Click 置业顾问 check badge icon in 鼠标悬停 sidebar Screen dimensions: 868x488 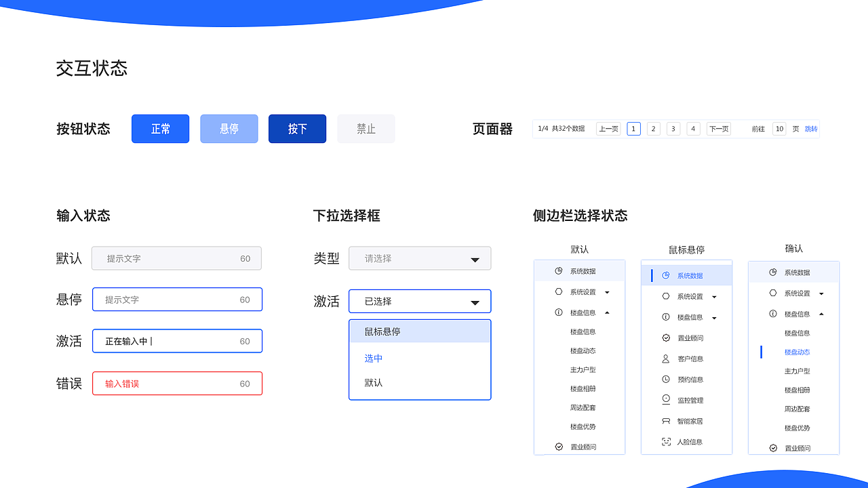tap(666, 338)
